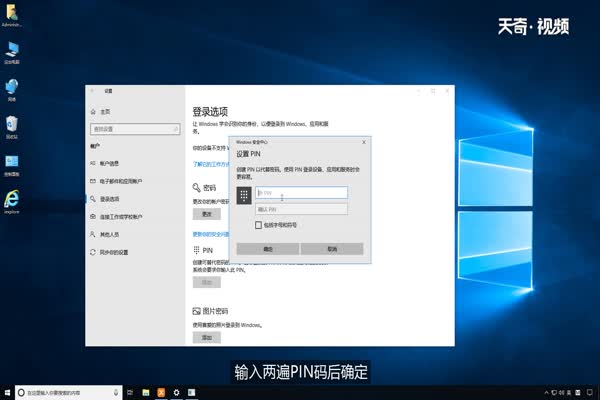Screen dimensions: 600x400
Task: Click the new PIN input field
Action: point(302,193)
